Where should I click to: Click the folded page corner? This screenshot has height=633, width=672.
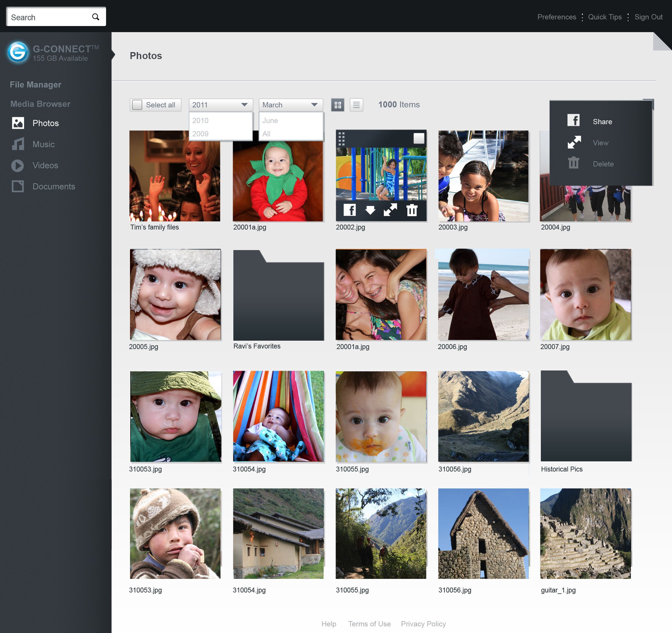[x=662, y=41]
